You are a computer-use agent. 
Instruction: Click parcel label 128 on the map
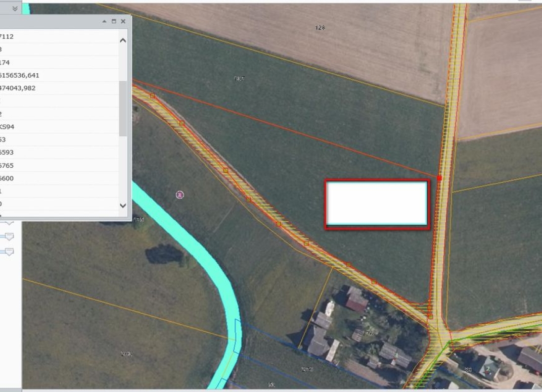click(320, 28)
